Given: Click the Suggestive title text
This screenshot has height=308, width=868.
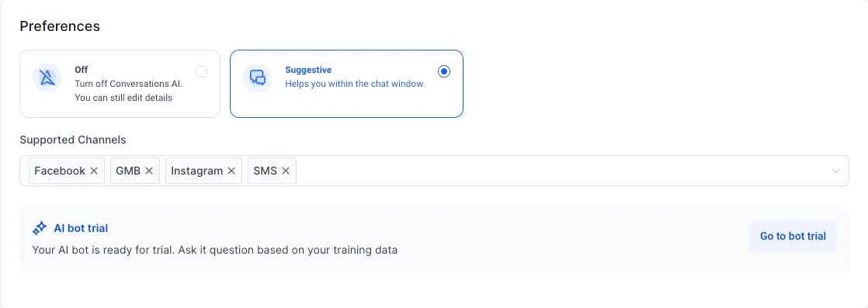Looking at the screenshot, I should coord(308,70).
